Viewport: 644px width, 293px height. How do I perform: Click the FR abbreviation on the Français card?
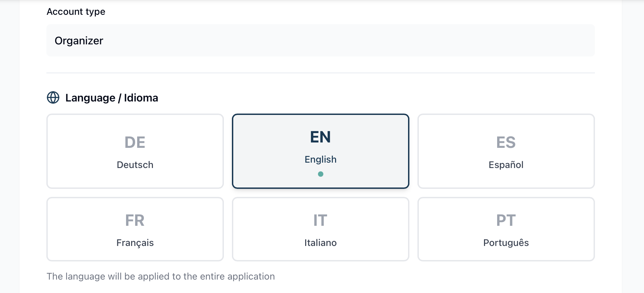(x=135, y=220)
